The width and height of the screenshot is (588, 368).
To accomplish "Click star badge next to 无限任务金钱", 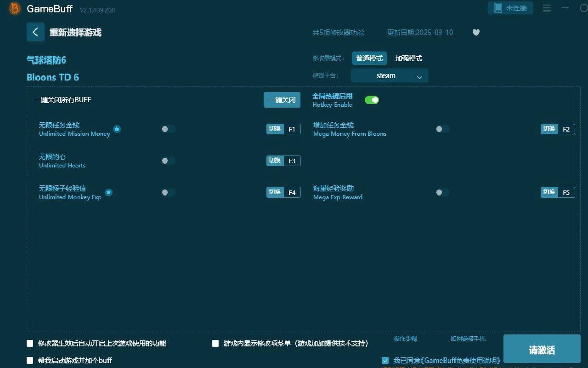I will tap(117, 129).
